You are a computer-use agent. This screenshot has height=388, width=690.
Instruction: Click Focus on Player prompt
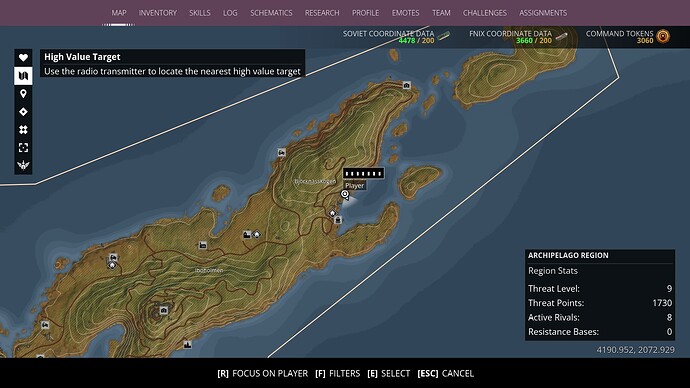pos(263,373)
